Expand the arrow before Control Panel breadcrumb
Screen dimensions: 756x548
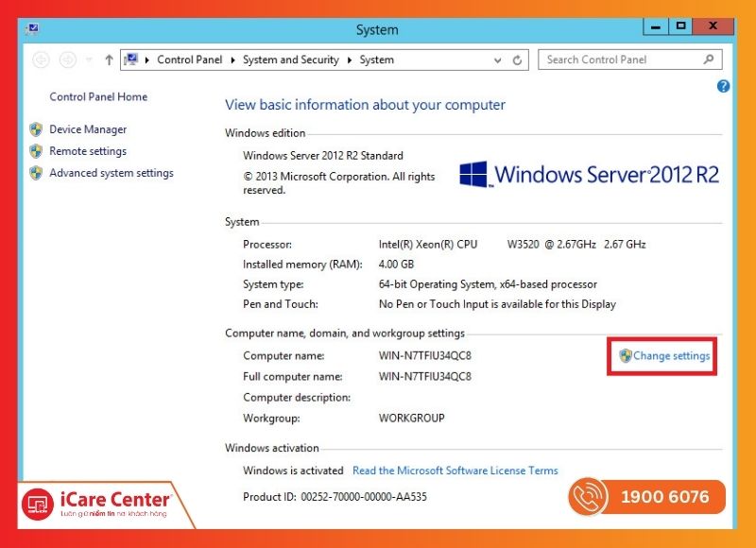click(147, 60)
